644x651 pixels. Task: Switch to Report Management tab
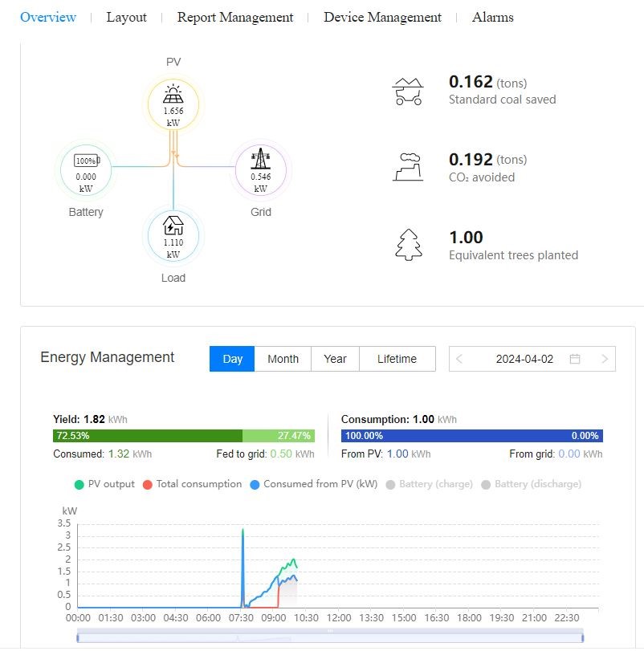[234, 17]
